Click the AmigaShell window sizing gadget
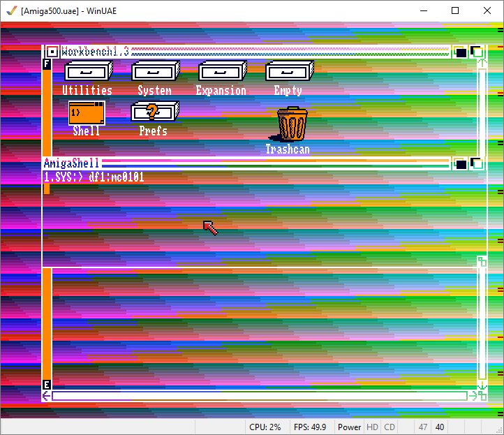Image resolution: width=504 pixels, height=435 pixels. click(482, 262)
